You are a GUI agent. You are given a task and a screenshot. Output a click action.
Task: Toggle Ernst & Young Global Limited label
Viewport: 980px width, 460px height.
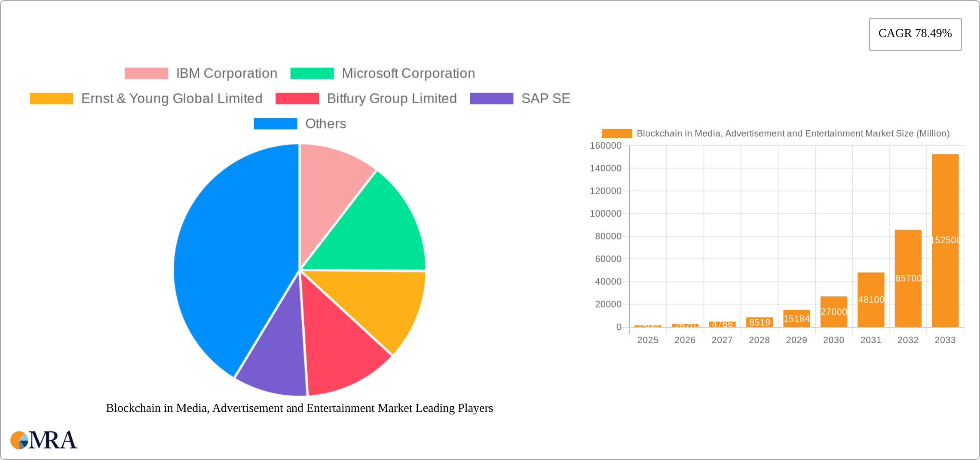pyautogui.click(x=171, y=98)
